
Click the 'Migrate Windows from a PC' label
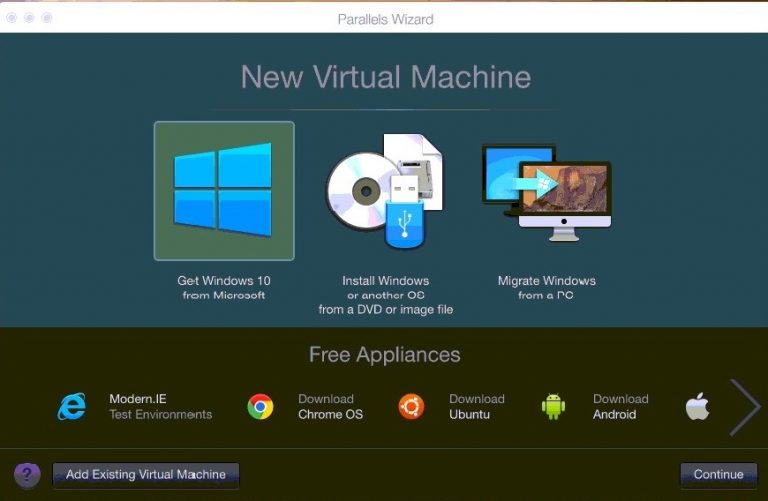click(547, 287)
